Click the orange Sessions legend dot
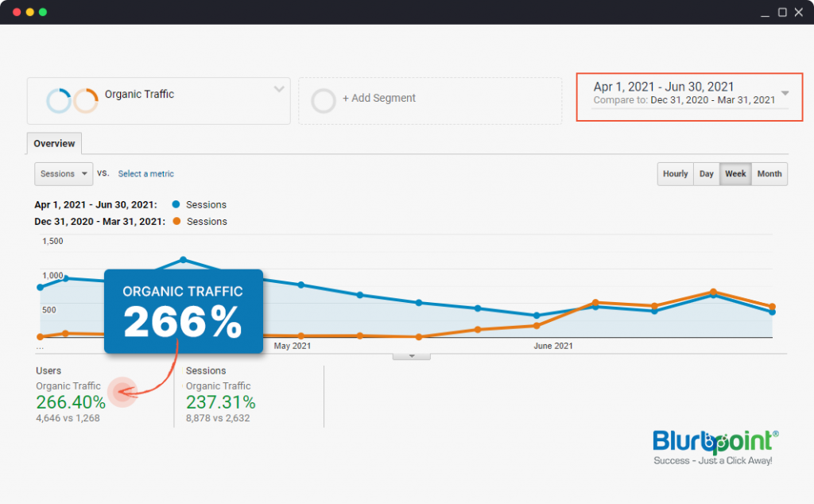This screenshot has width=814, height=504. click(175, 222)
